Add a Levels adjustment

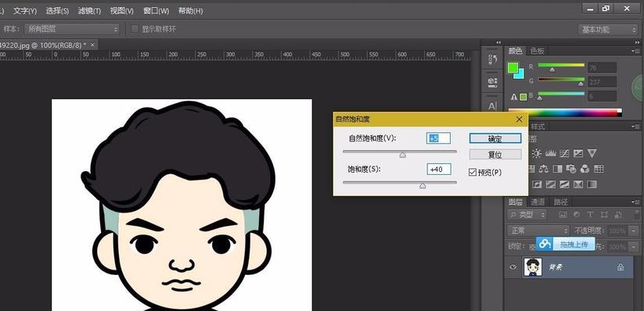coord(550,153)
